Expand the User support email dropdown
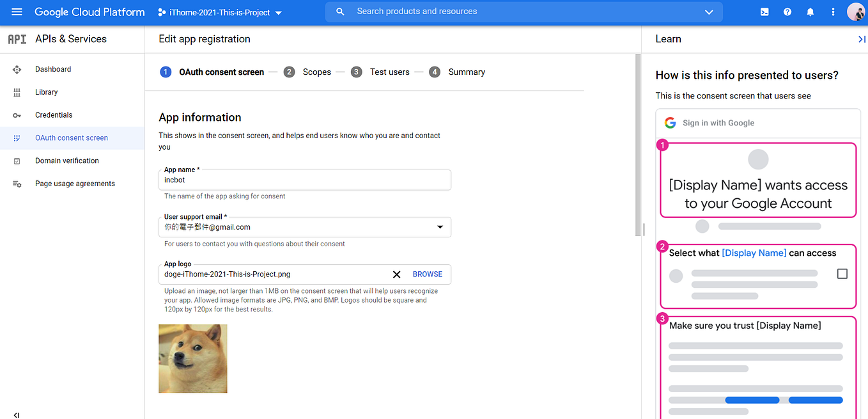868x419 pixels. click(x=440, y=227)
